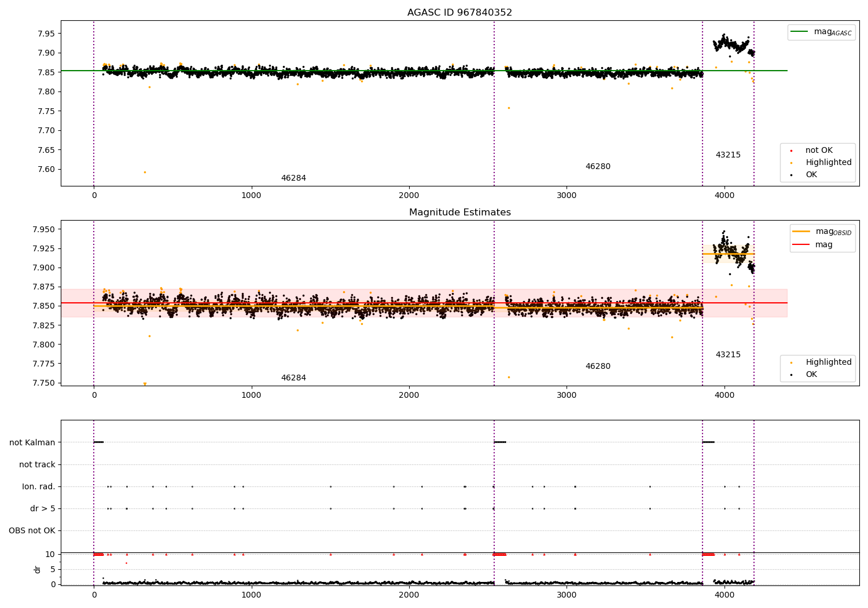Click 'Highlighted' legend entry in top plot

(821, 163)
